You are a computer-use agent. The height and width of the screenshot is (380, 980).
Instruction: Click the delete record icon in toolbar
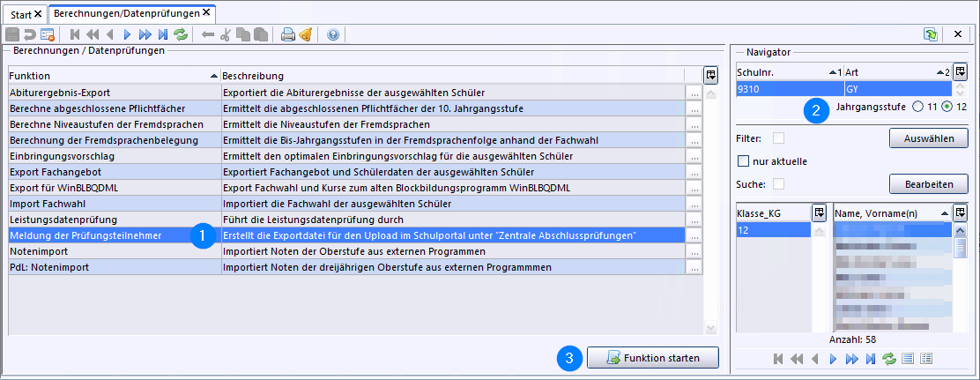[48, 34]
